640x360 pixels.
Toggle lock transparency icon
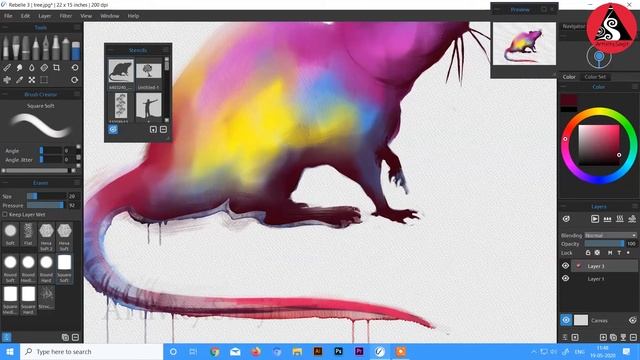(x=598, y=253)
